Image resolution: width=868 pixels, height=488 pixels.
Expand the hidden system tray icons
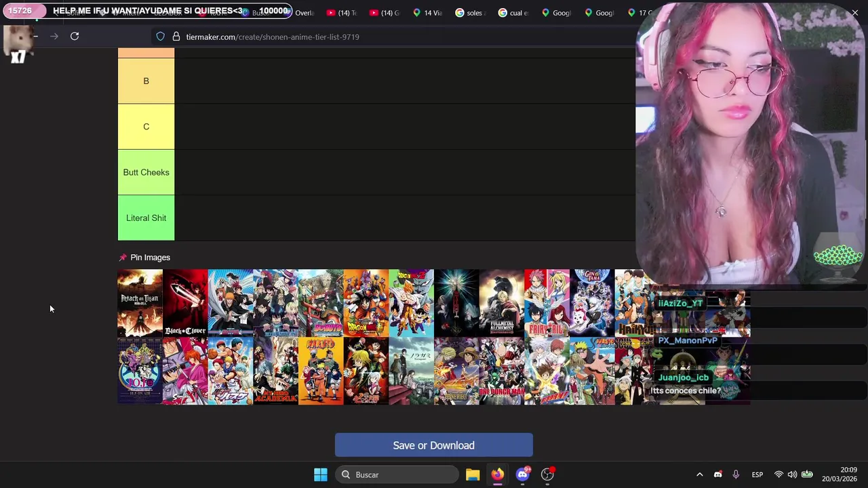[700, 474]
